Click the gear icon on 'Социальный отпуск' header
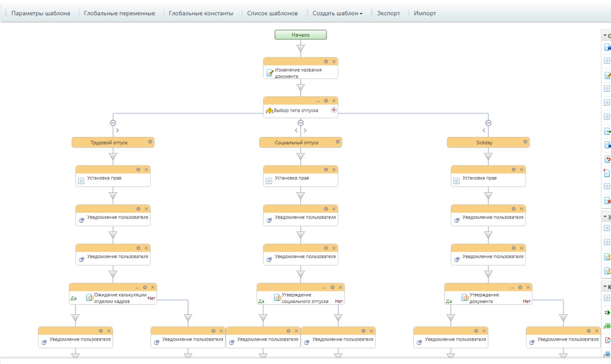 point(337,142)
